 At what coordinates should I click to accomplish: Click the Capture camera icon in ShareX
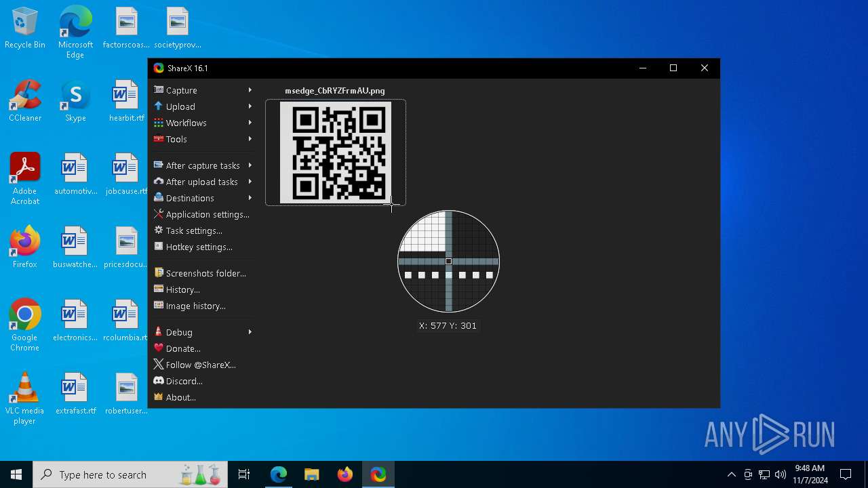[159, 90]
